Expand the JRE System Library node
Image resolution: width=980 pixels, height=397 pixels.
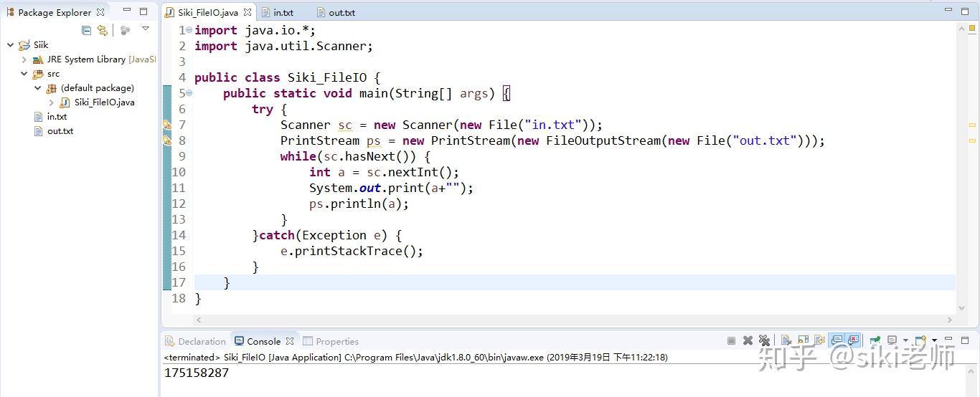pos(24,59)
